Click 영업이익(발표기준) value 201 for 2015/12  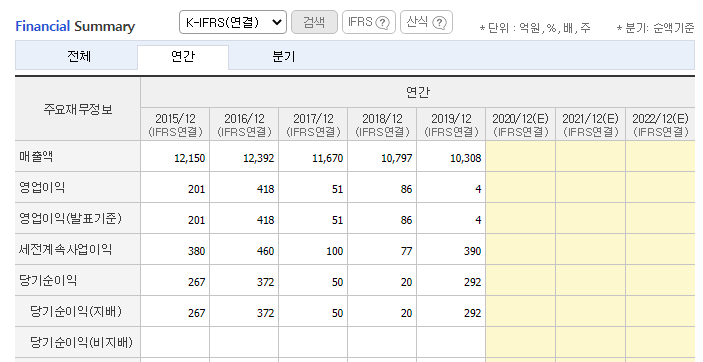coord(196,220)
